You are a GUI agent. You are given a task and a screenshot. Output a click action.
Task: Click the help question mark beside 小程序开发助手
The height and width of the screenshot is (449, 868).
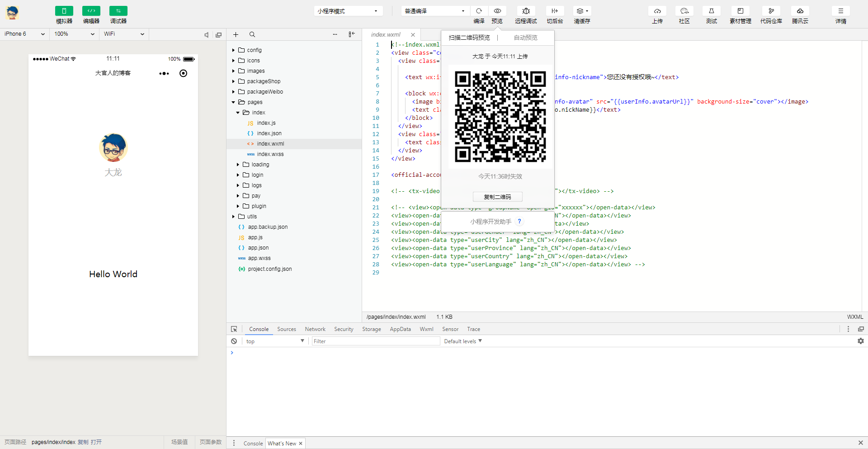(x=519, y=222)
